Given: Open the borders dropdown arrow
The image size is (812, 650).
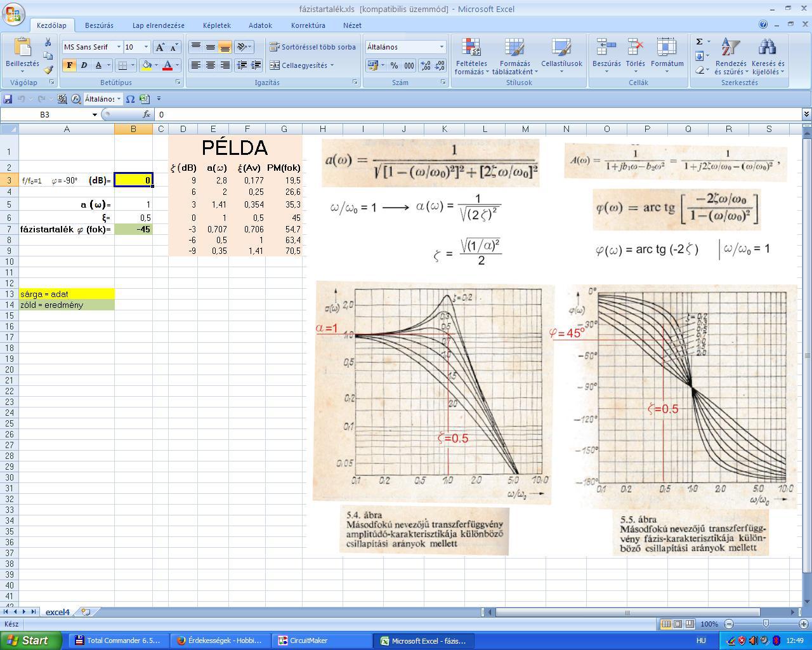Looking at the screenshot, I should (132, 65).
